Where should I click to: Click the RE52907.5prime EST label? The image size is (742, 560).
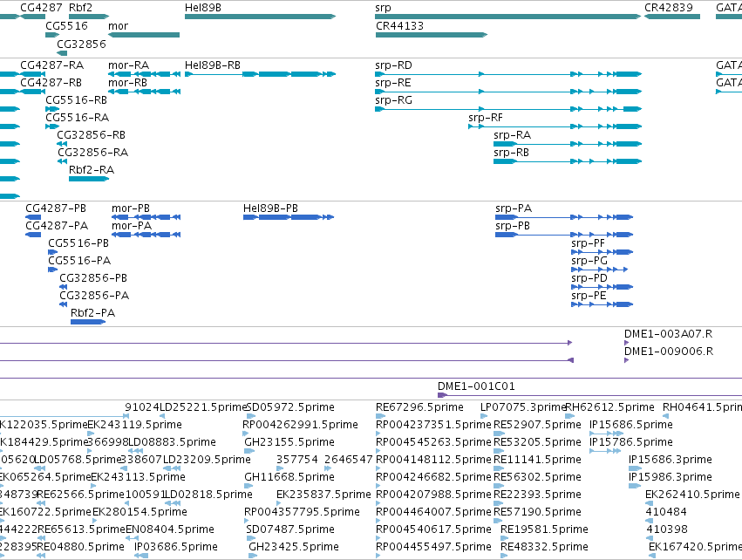(537, 425)
